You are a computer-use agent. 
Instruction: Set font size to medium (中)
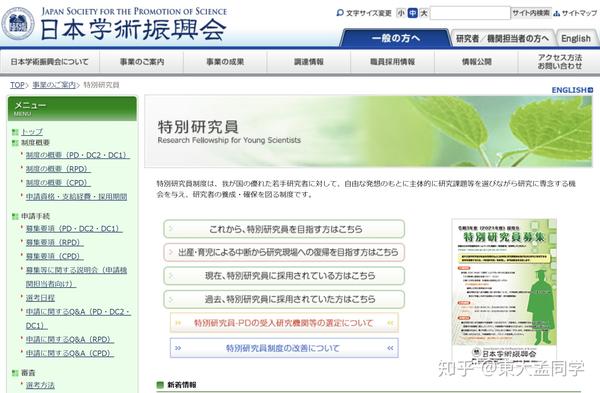[412, 13]
